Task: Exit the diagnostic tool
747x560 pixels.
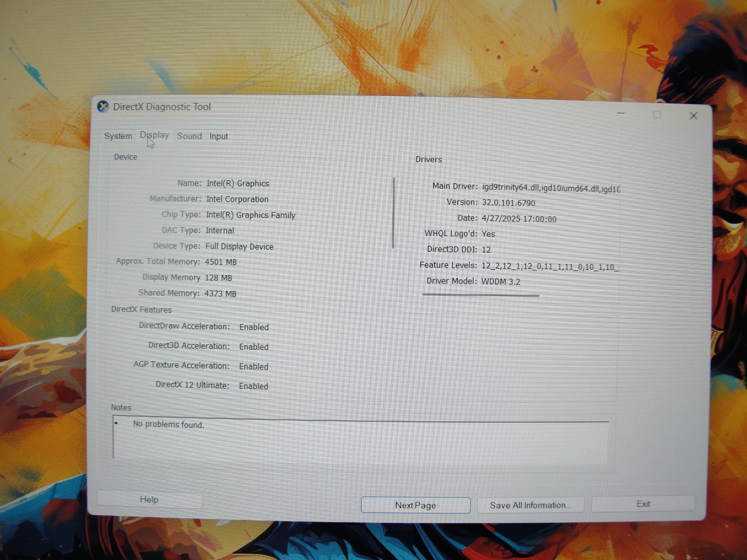Action: tap(643, 504)
